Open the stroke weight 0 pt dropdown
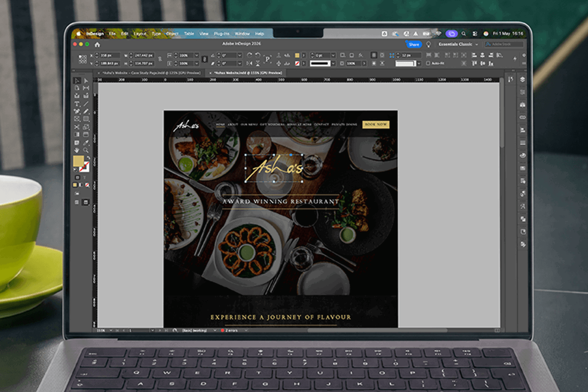 (333, 55)
